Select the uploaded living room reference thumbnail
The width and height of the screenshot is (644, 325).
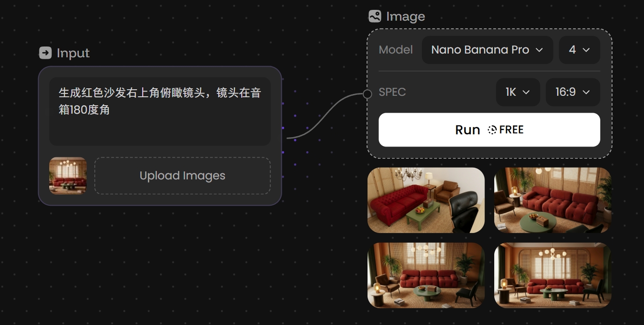tap(68, 176)
